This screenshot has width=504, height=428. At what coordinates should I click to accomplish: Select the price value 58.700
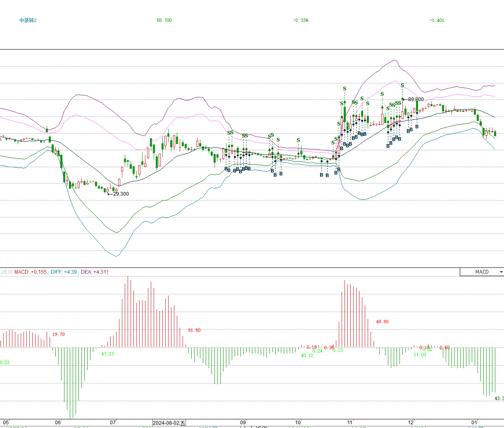click(164, 20)
